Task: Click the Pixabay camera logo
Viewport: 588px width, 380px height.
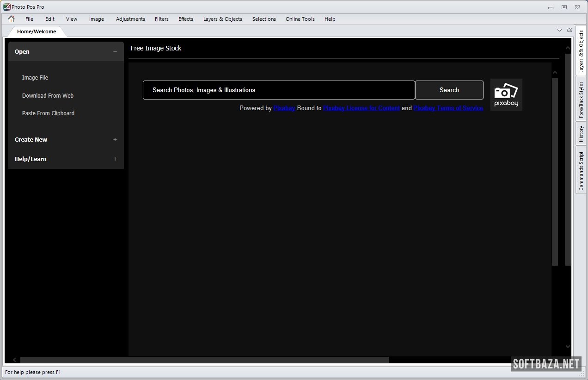Action: (x=506, y=94)
